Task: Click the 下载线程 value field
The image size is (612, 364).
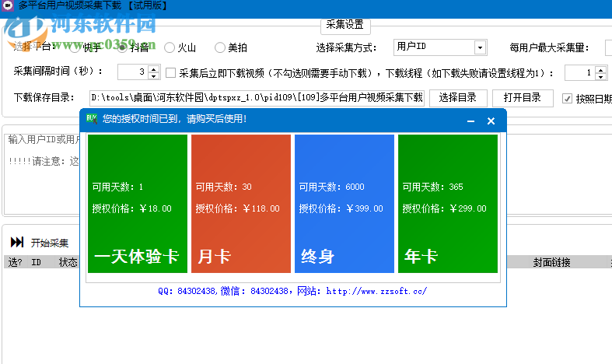Action: click(580, 73)
